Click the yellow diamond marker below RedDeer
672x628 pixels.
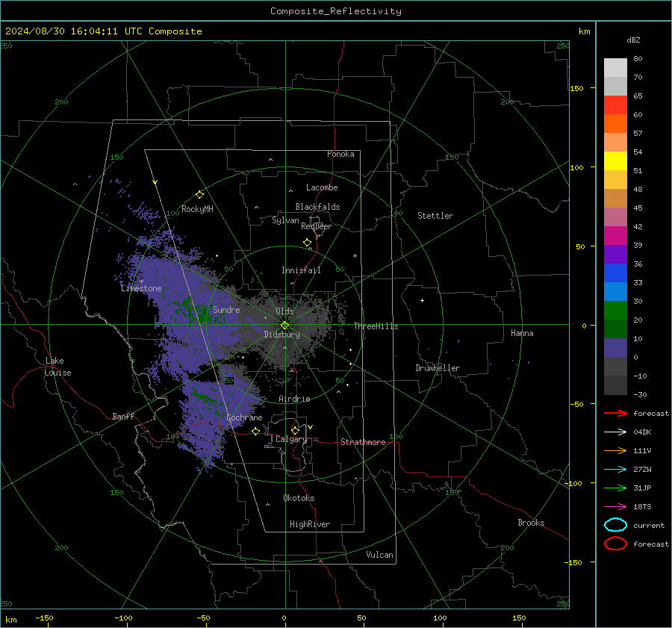coord(307,243)
